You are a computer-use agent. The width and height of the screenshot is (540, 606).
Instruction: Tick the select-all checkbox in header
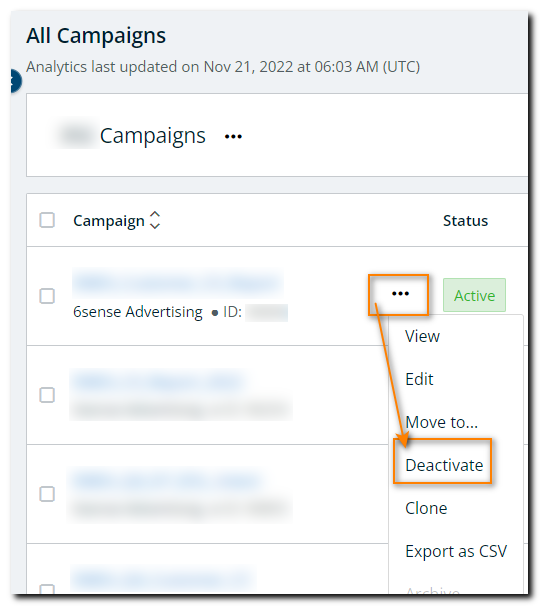(47, 220)
